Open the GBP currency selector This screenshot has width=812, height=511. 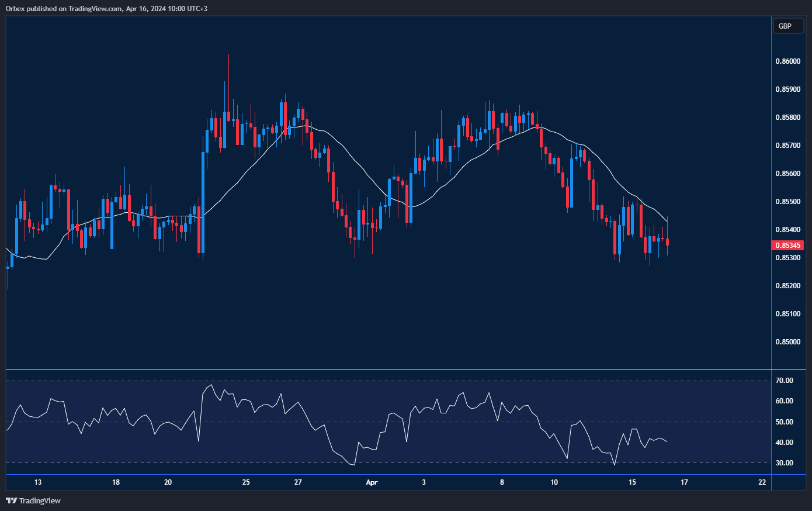tap(787, 26)
